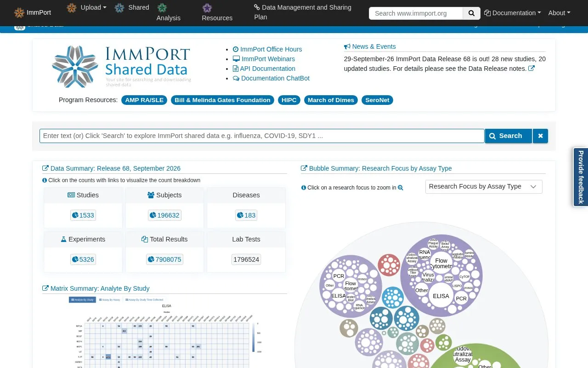588x368 pixels.
Task: Zoom into the CyTOF bubble
Action: click(x=465, y=276)
